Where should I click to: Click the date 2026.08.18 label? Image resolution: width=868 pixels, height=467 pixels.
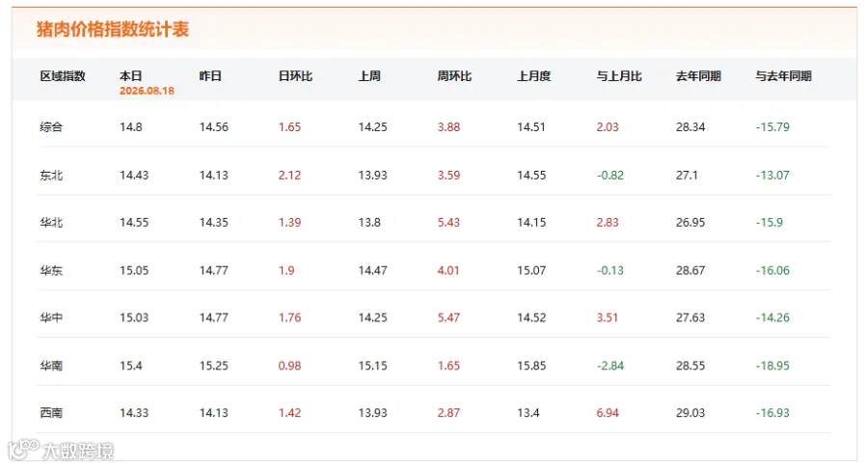click(x=147, y=91)
